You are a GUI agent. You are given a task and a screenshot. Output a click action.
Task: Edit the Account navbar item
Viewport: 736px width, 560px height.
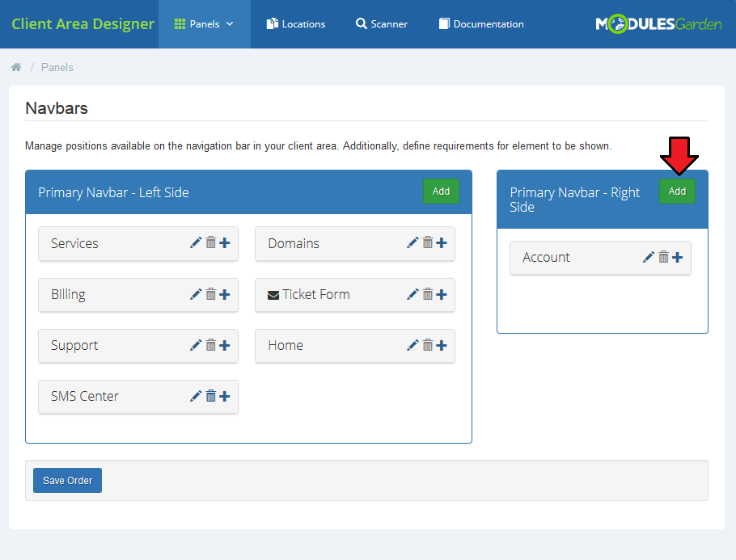tap(648, 257)
